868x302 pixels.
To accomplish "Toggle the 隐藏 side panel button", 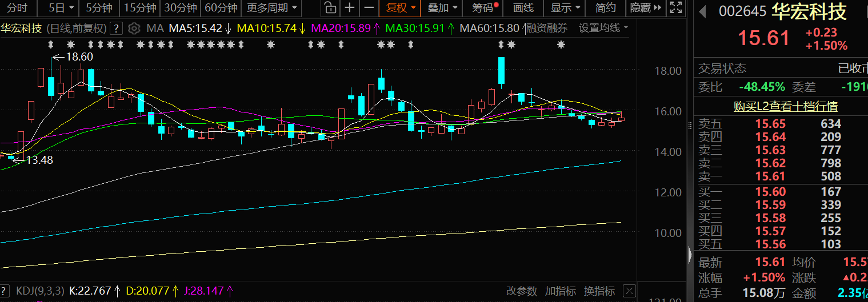I will pyautogui.click(x=645, y=8).
